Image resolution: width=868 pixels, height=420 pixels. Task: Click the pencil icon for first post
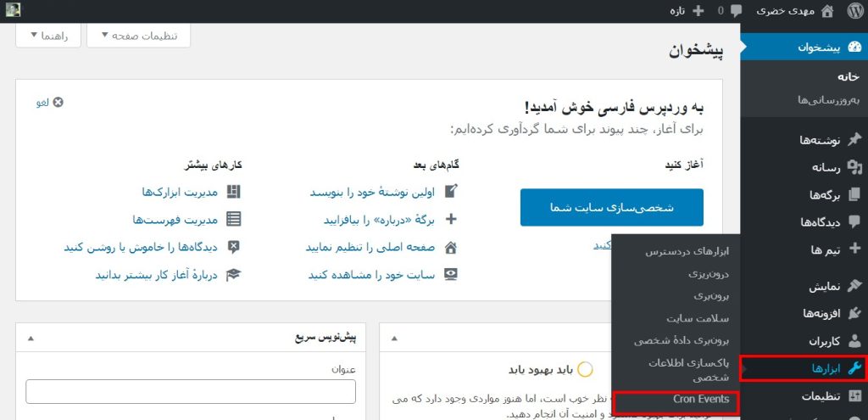(x=452, y=192)
